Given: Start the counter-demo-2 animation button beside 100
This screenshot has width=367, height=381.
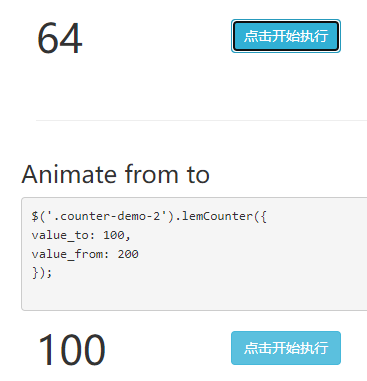Looking at the screenshot, I should tap(286, 348).
